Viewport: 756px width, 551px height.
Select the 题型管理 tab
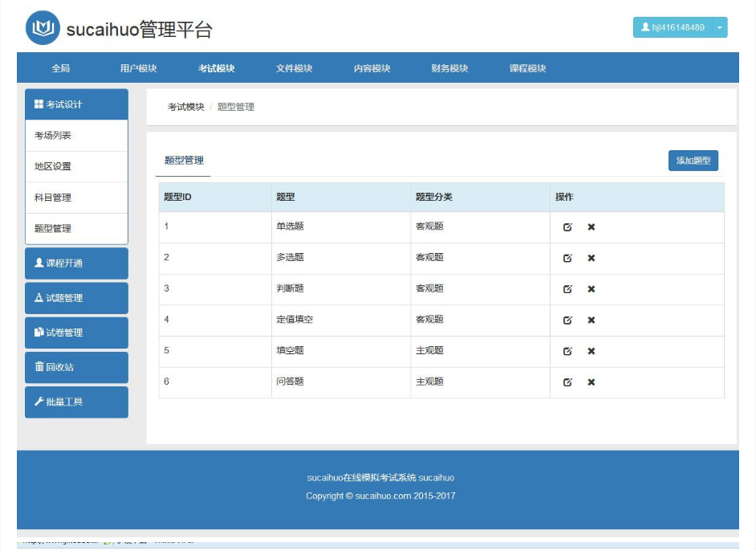184,161
